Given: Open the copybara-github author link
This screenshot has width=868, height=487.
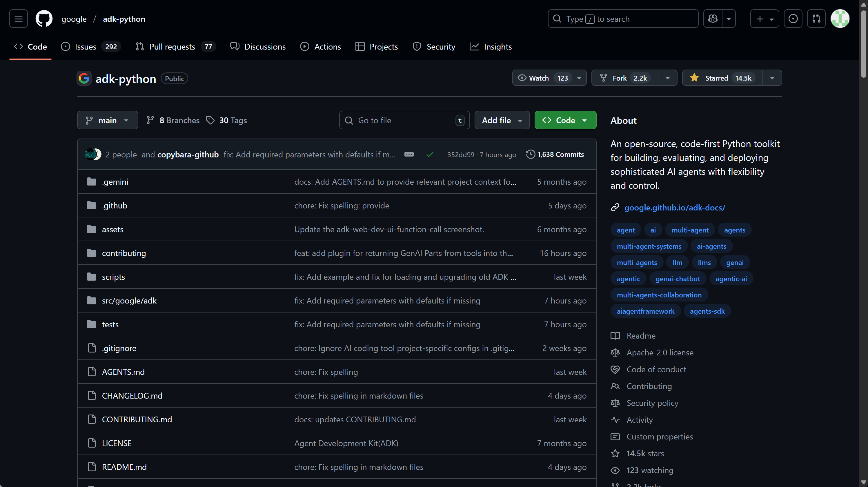Looking at the screenshot, I should click(188, 154).
